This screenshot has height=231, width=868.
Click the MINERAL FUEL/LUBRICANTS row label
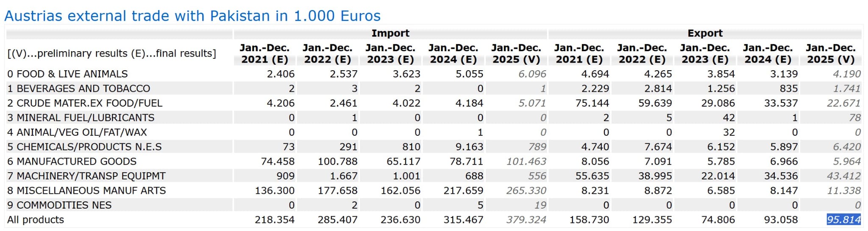click(81, 118)
